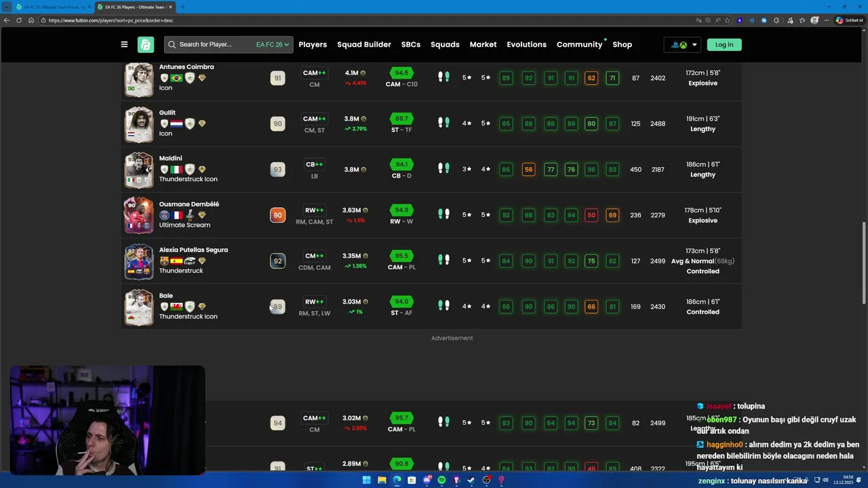The height and width of the screenshot is (488, 868).
Task: Click the green Futbin logo icon
Action: pos(146,45)
